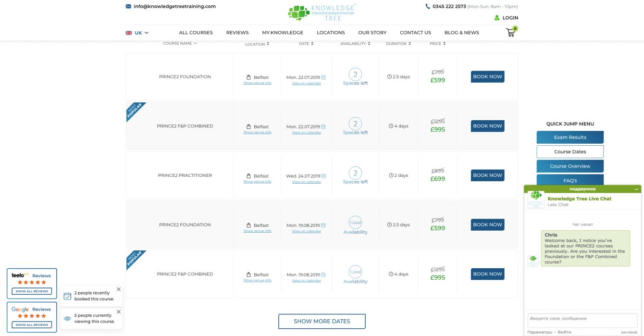This screenshot has width=644, height=336.
Task: Close the '2 people recently booked' notification
Action: pos(119,289)
